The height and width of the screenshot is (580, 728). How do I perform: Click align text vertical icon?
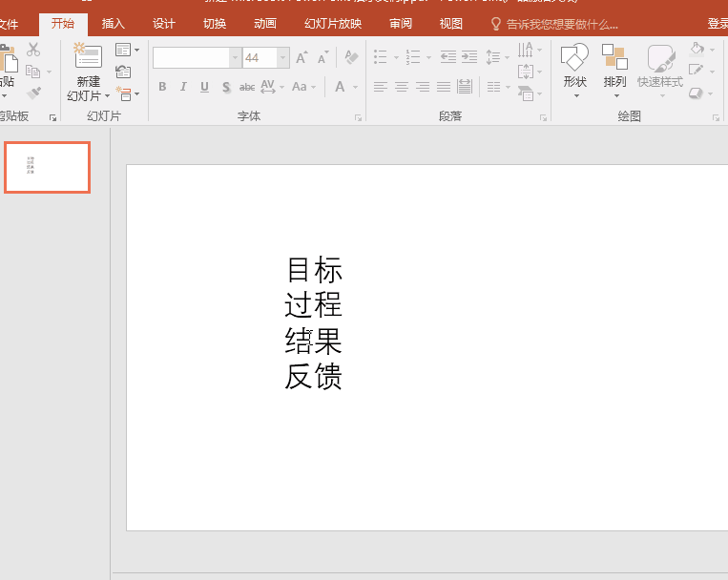point(526,72)
